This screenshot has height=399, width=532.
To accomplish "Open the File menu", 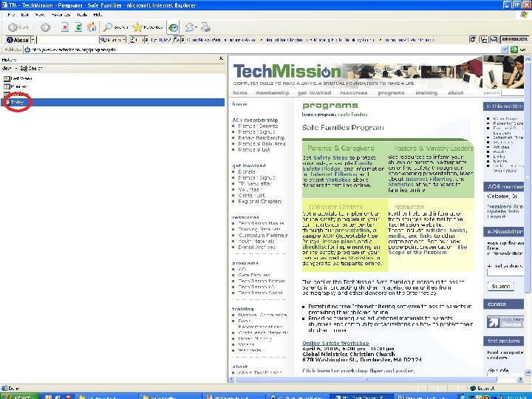I will point(11,15).
